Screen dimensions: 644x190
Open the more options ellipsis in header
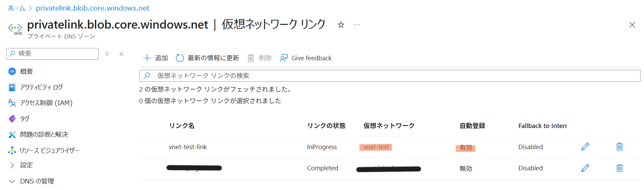tap(357, 25)
